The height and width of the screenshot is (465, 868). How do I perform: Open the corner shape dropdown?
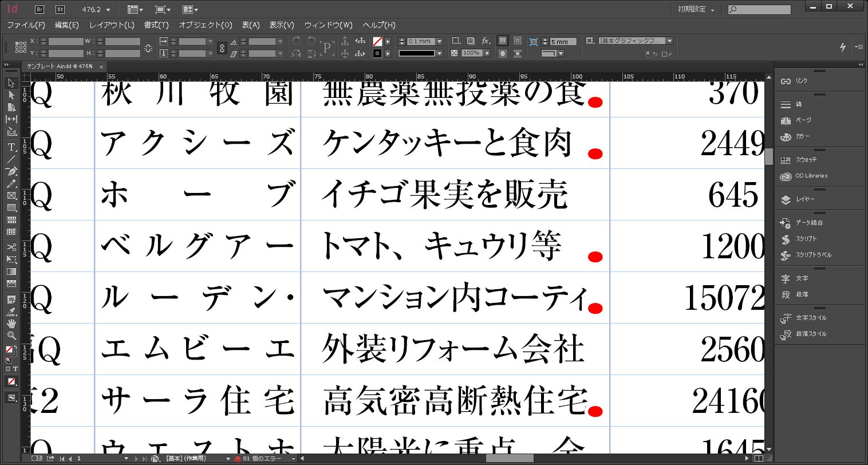[x=561, y=53]
